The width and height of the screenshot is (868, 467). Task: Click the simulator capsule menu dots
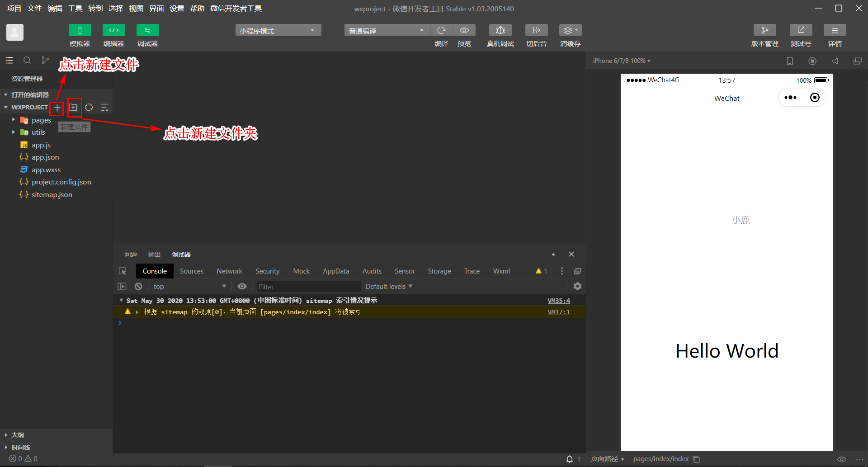791,98
